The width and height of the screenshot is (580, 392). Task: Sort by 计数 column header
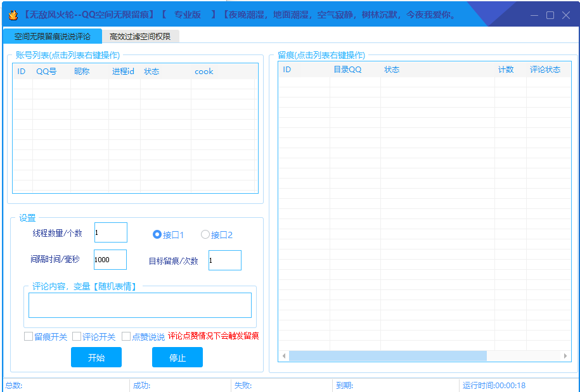pyautogui.click(x=506, y=70)
